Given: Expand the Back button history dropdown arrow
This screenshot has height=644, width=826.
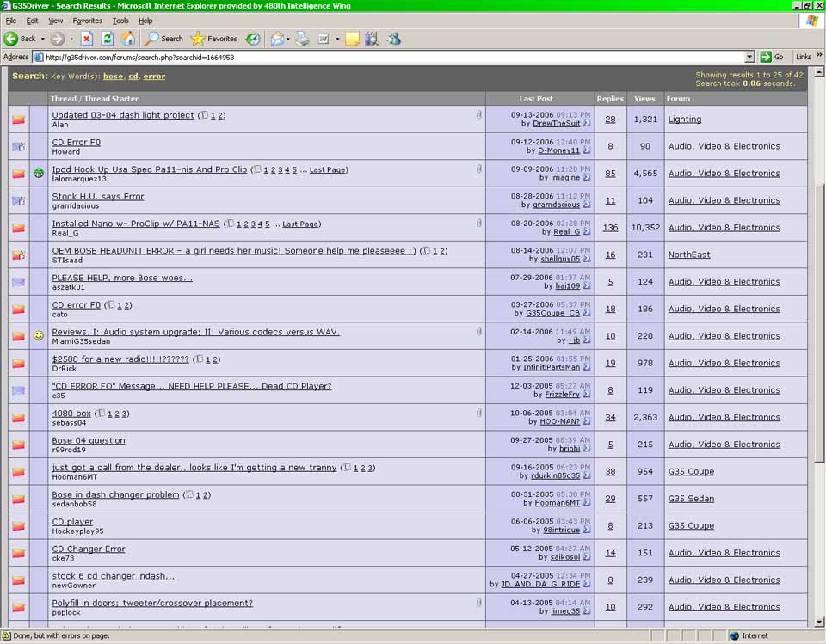Looking at the screenshot, I should pyautogui.click(x=43, y=39).
